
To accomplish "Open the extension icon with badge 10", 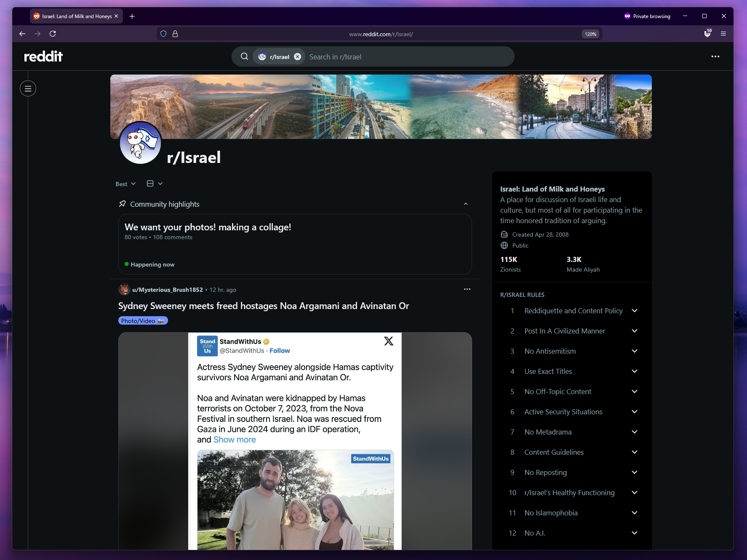I will 708,33.
